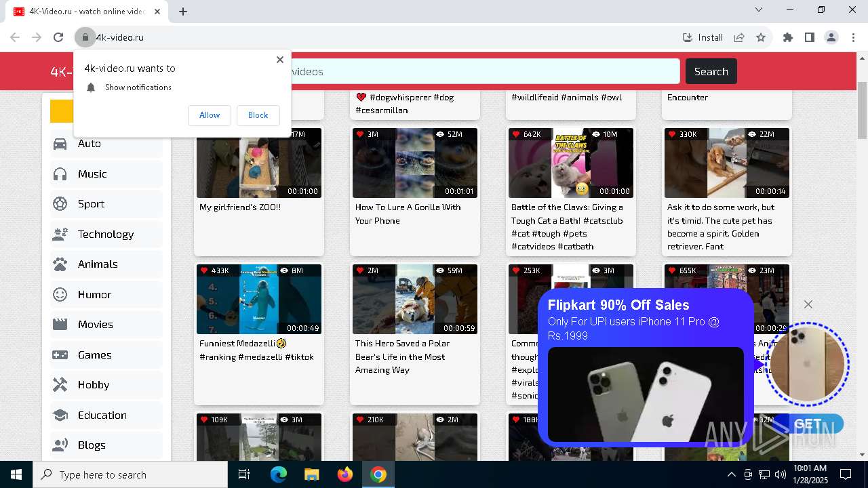The height and width of the screenshot is (488, 868).
Task: Open the Sport category
Action: tap(106, 204)
